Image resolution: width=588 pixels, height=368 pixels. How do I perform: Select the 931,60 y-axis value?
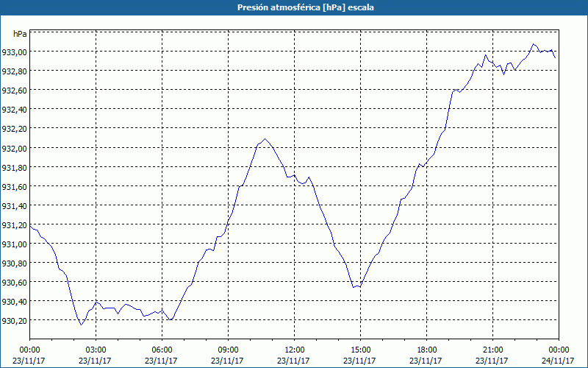coord(14,186)
